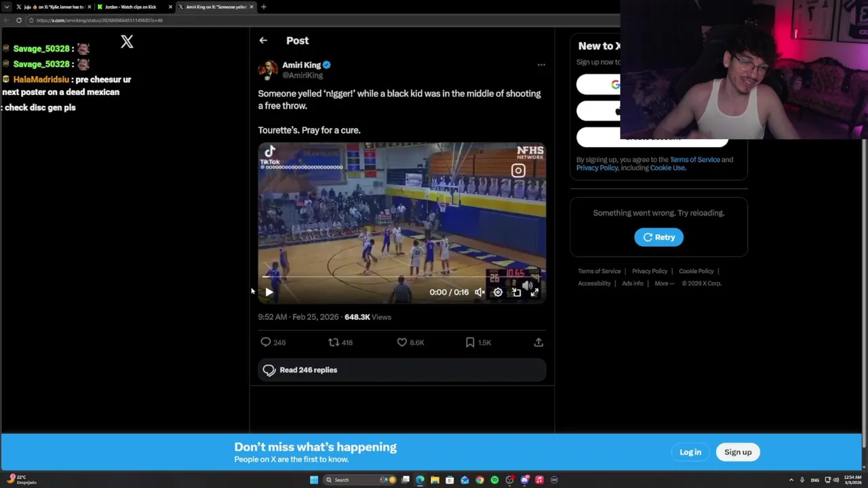Click 'check disc gen pls' chat message
Image resolution: width=868 pixels, height=488 pixels.
click(x=40, y=108)
